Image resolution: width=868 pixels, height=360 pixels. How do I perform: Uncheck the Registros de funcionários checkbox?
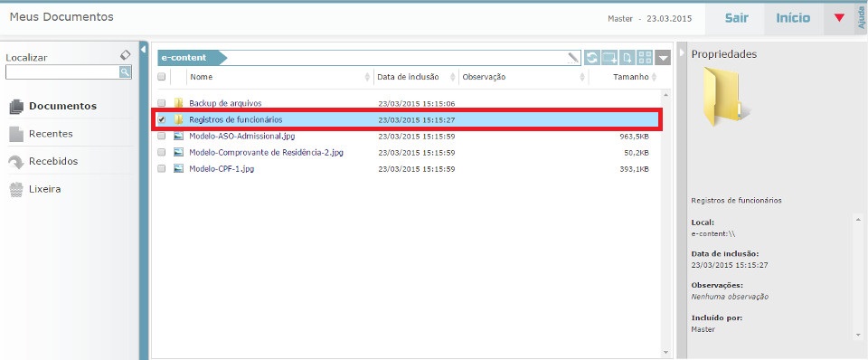pos(162,119)
